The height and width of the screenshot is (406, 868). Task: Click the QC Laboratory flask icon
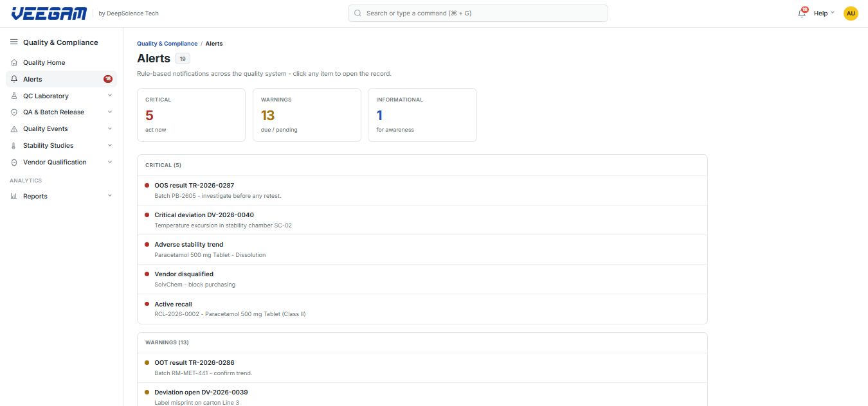14,96
